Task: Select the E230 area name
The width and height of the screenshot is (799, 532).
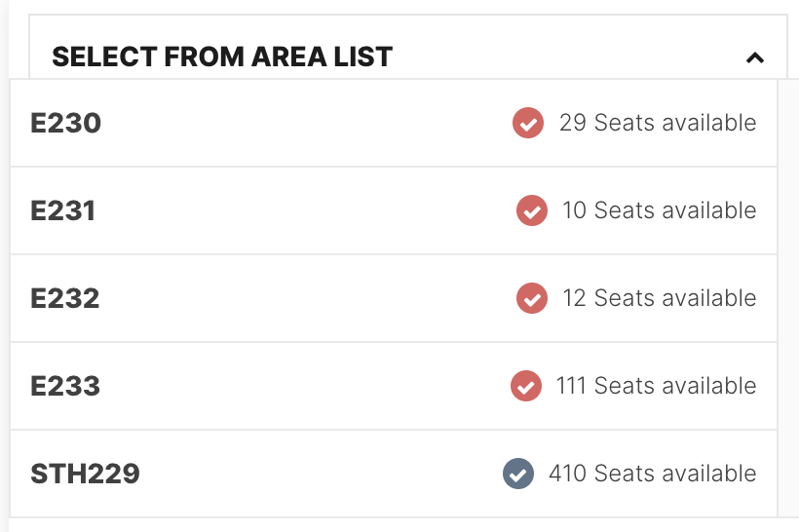Action: pos(65,124)
